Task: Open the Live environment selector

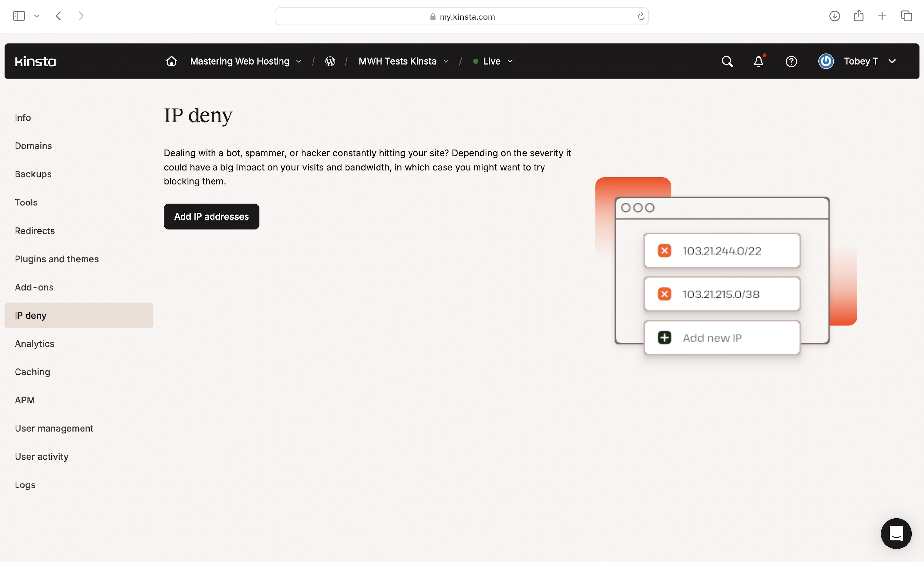Action: [492, 61]
